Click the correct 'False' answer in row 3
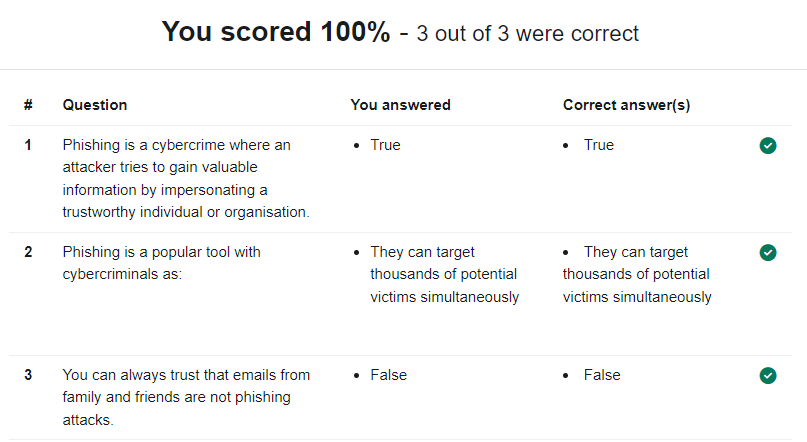Image resolution: width=807 pixels, height=442 pixels. coord(602,375)
